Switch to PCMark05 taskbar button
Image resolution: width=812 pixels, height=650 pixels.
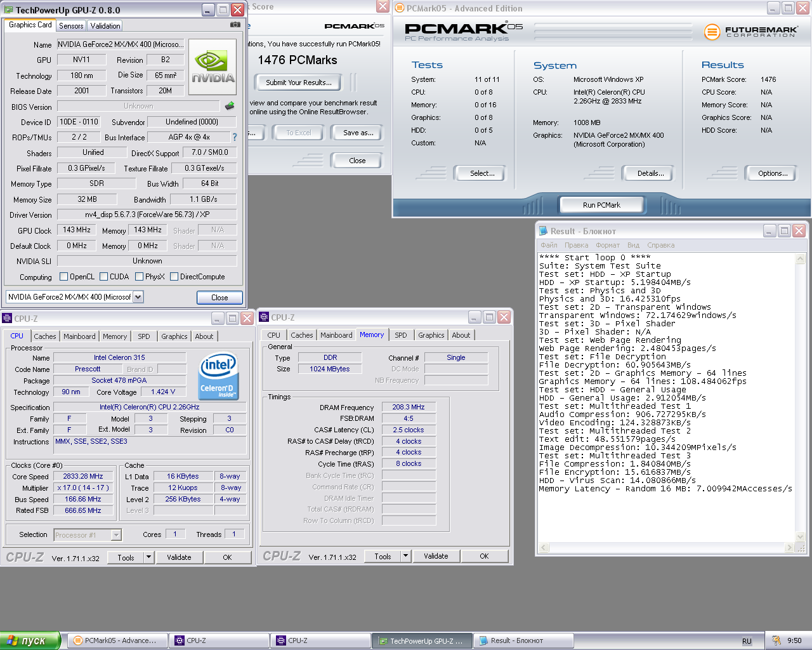(x=117, y=640)
